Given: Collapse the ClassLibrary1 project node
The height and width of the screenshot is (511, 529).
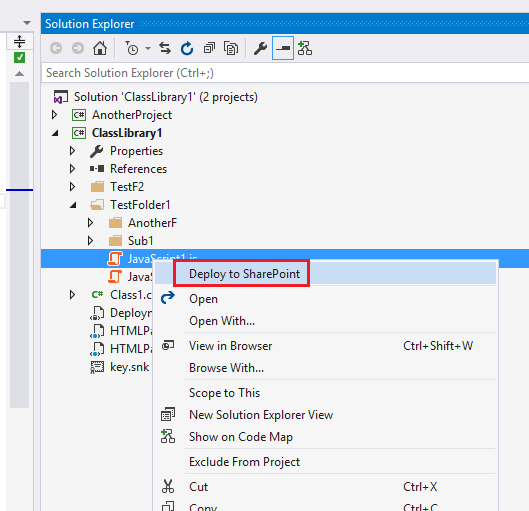Looking at the screenshot, I should pos(55,133).
